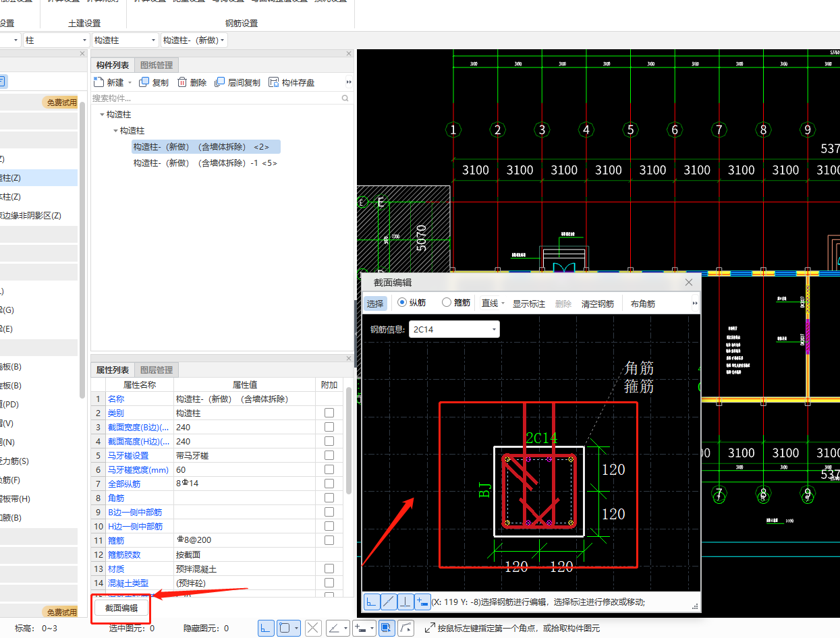Viewport: 840px width, 638px height.
Task: Click the 马牙槎宽度 value 60
Action: (244, 469)
